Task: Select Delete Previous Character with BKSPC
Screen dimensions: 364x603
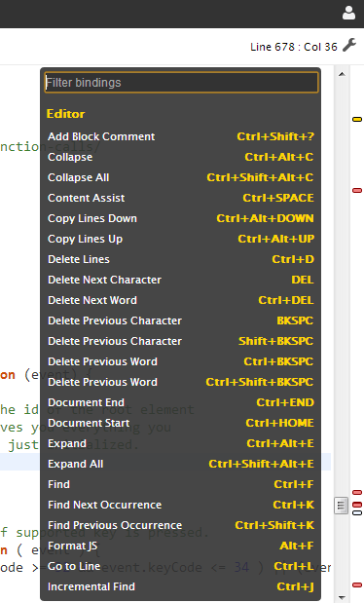Action: (x=181, y=320)
